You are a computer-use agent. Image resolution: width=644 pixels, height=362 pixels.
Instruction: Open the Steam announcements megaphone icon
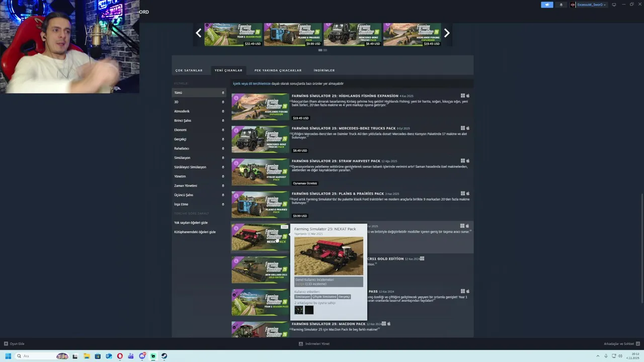click(x=547, y=5)
